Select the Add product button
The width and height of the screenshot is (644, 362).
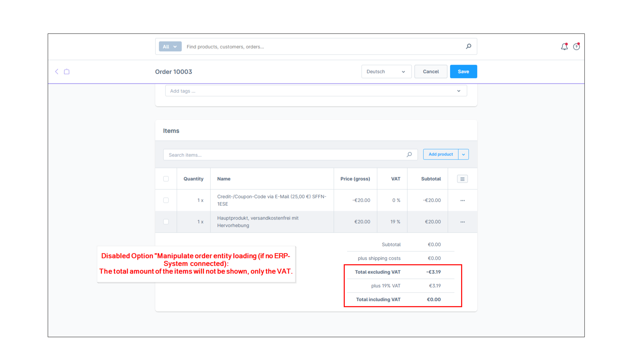coord(440,154)
